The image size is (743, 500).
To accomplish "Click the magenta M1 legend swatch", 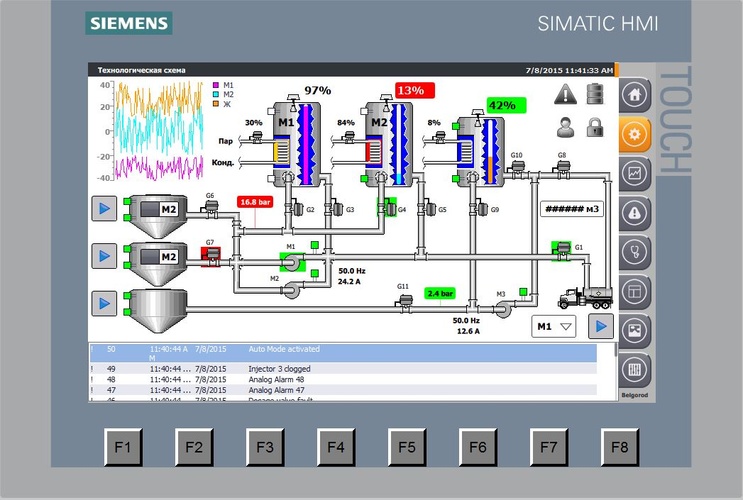I will 215,86.
